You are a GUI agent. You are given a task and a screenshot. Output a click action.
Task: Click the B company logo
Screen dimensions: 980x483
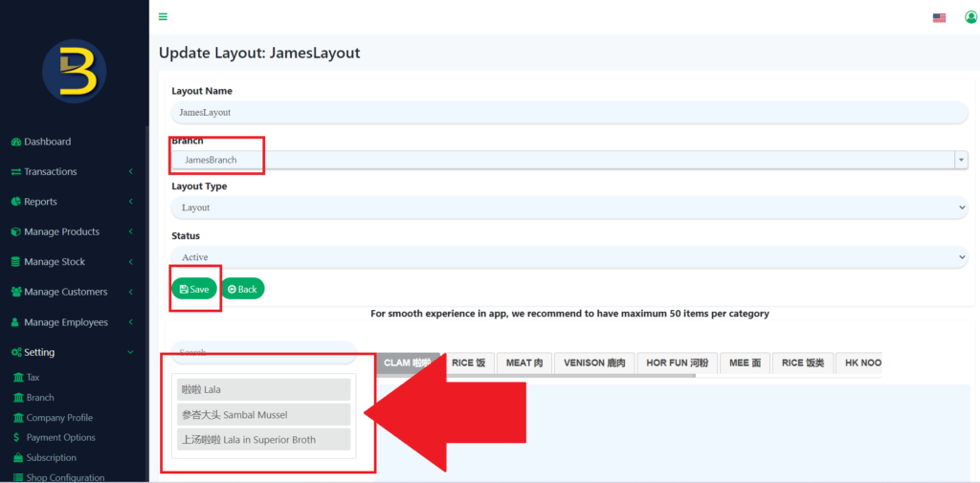pos(74,73)
